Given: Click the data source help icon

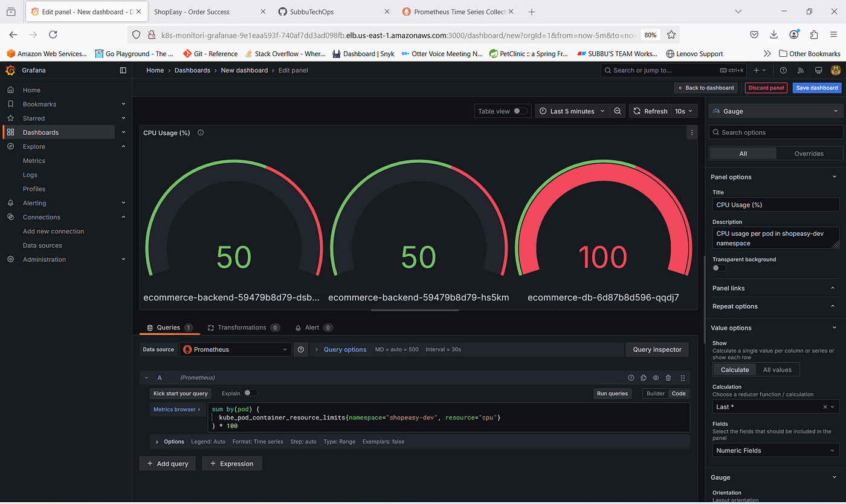Looking at the screenshot, I should pyautogui.click(x=301, y=349).
